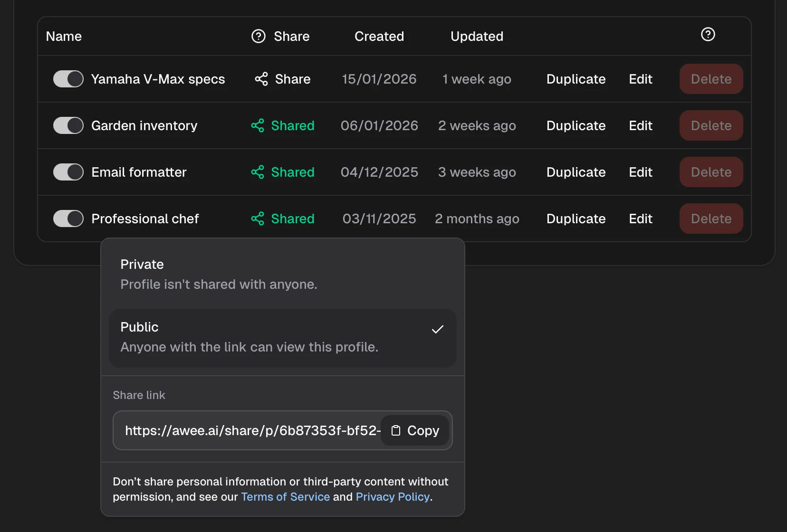Toggle the Yamaha V-Max specs switch
Image resolution: width=787 pixels, height=532 pixels.
[68, 79]
